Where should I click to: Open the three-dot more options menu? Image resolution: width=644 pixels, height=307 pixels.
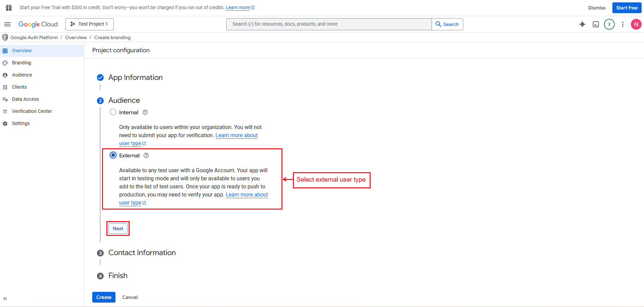pyautogui.click(x=622, y=24)
